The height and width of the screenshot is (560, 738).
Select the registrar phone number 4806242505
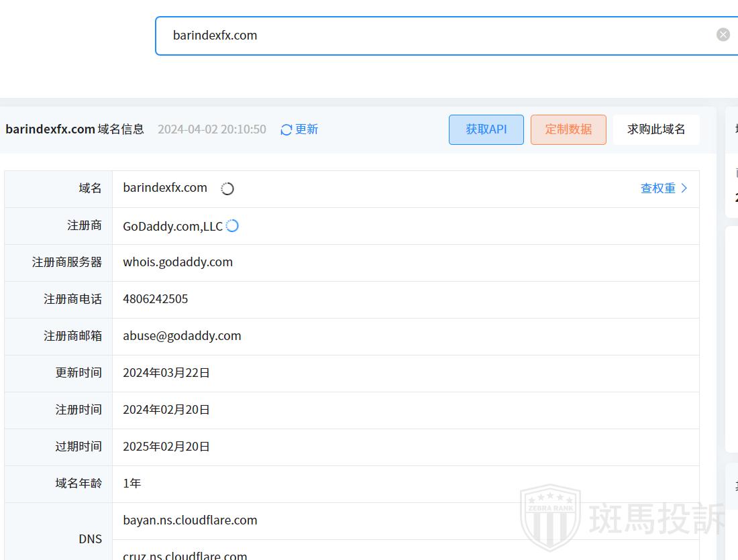click(x=156, y=299)
